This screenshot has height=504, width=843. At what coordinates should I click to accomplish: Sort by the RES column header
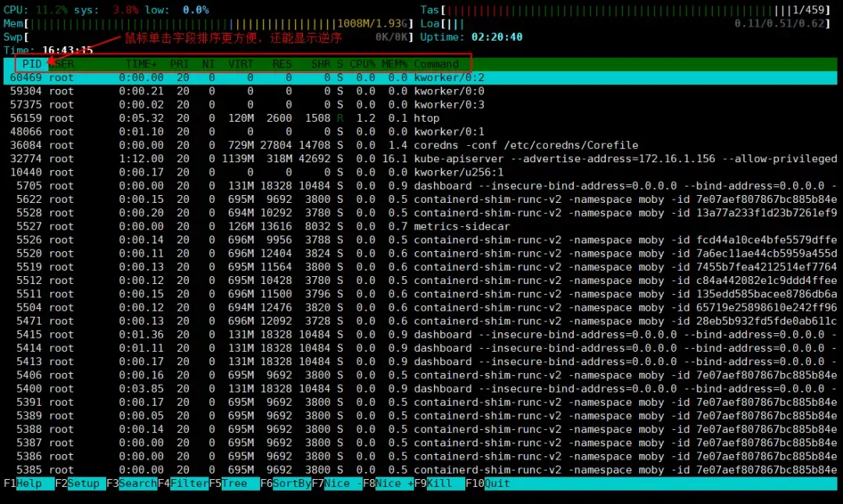click(282, 64)
